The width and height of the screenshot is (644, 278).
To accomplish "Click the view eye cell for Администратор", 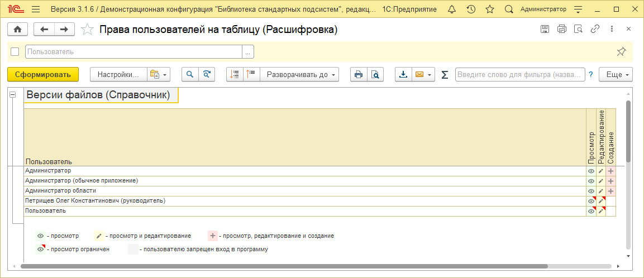I will pyautogui.click(x=591, y=171).
